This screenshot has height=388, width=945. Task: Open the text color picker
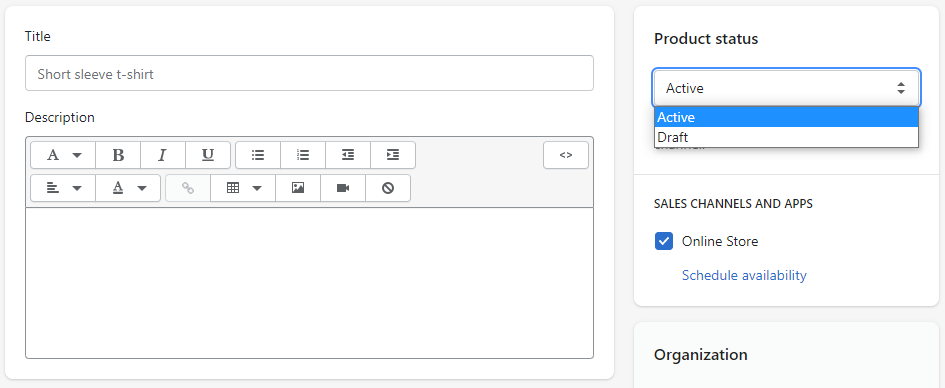128,188
